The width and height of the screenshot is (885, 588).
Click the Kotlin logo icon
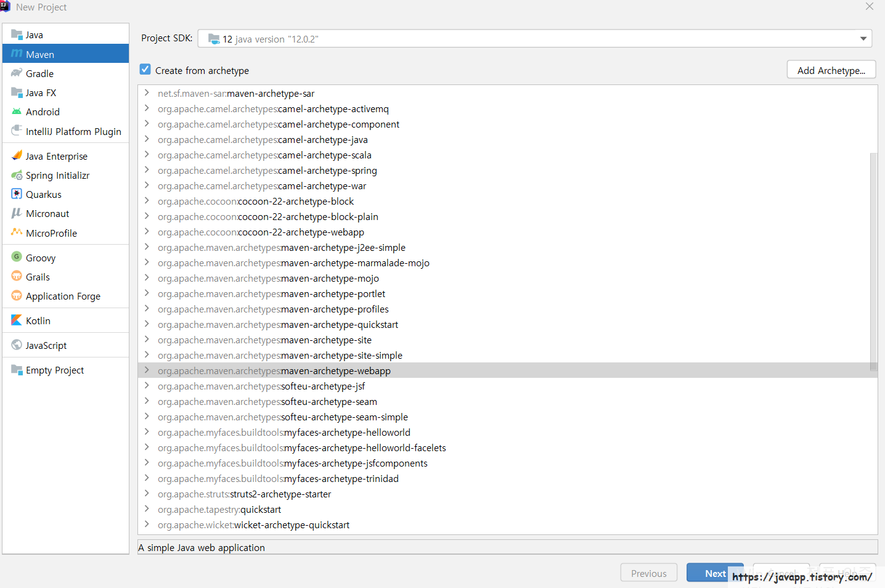click(17, 320)
